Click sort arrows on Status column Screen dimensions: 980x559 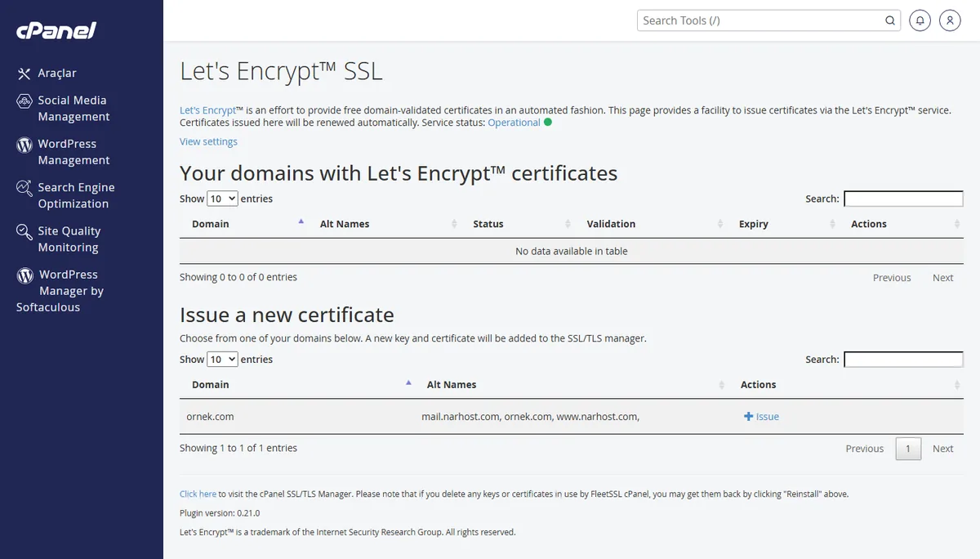(568, 224)
